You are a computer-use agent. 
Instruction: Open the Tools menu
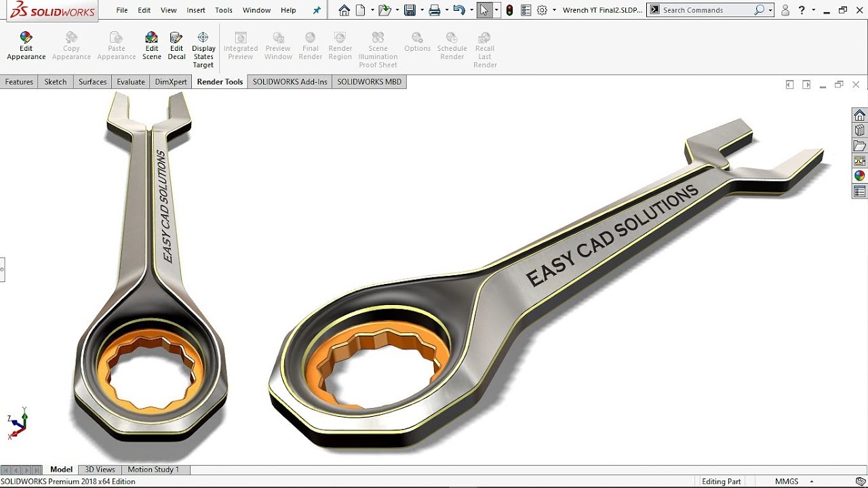pos(224,10)
